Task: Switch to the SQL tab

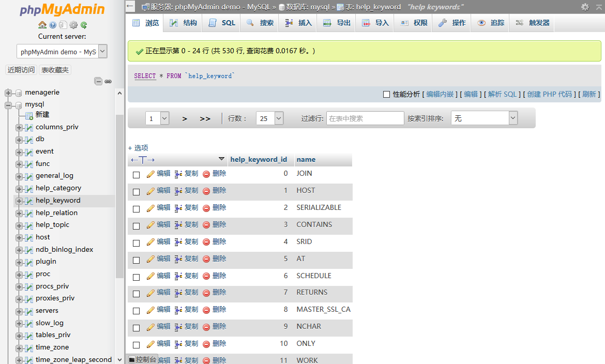Action: coord(222,23)
